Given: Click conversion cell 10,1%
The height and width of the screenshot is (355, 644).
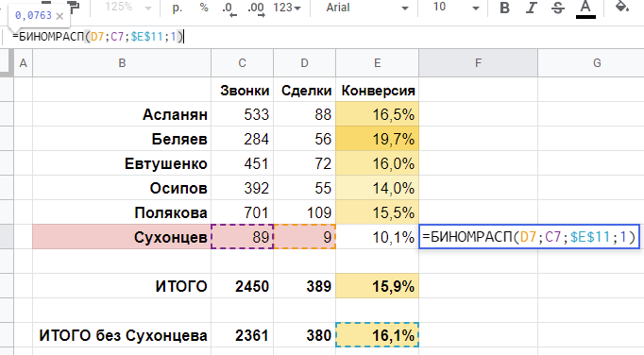Looking at the screenshot, I should [377, 237].
